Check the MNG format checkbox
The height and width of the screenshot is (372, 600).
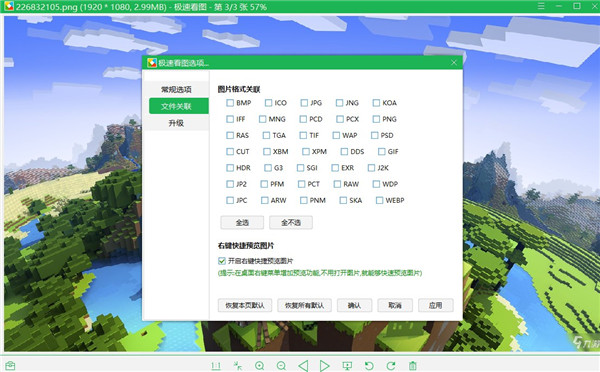tap(262, 119)
